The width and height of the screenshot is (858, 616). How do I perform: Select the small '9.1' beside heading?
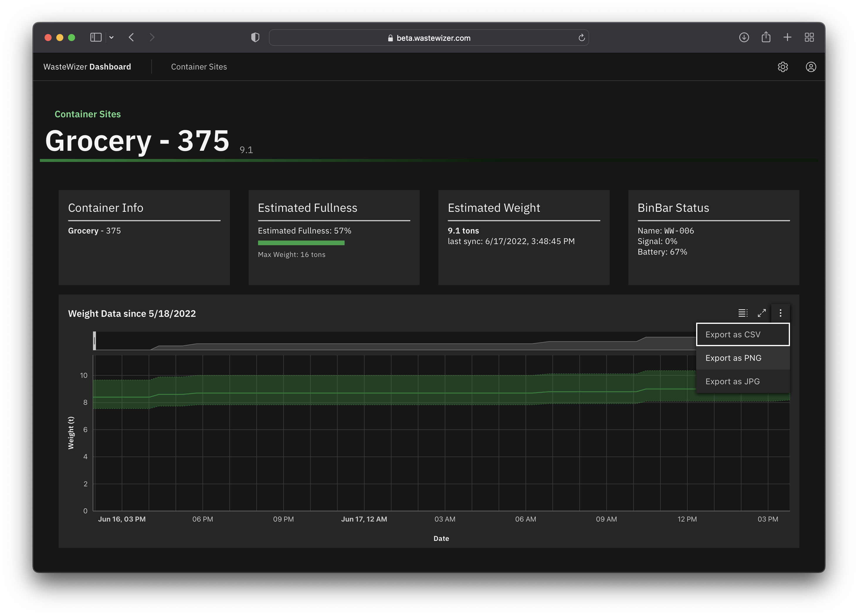pos(246,150)
